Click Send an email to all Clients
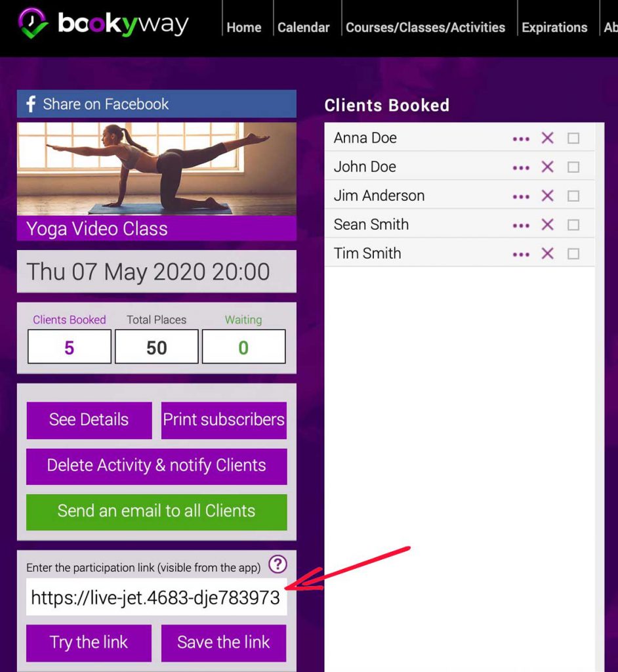The height and width of the screenshot is (672, 618). pos(156,511)
